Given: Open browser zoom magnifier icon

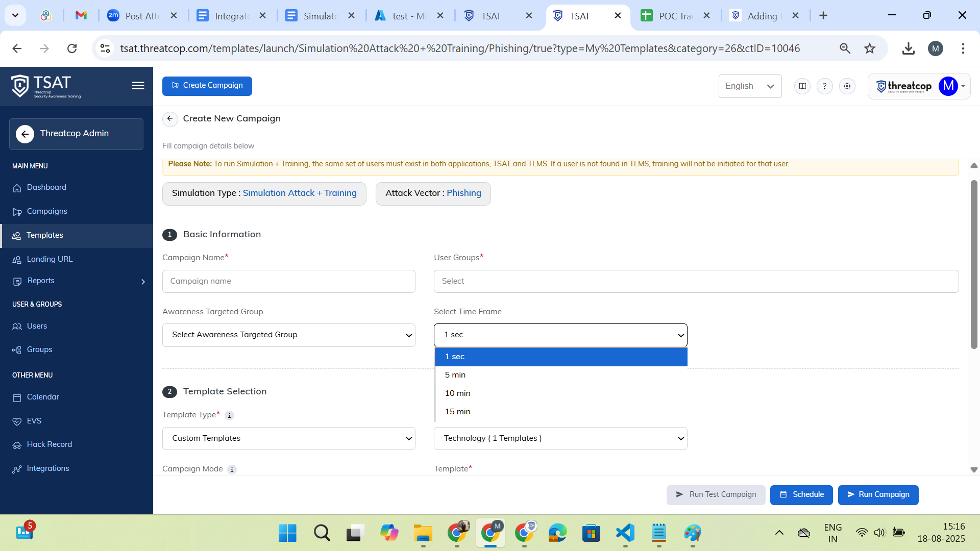Looking at the screenshot, I should 845,48.
